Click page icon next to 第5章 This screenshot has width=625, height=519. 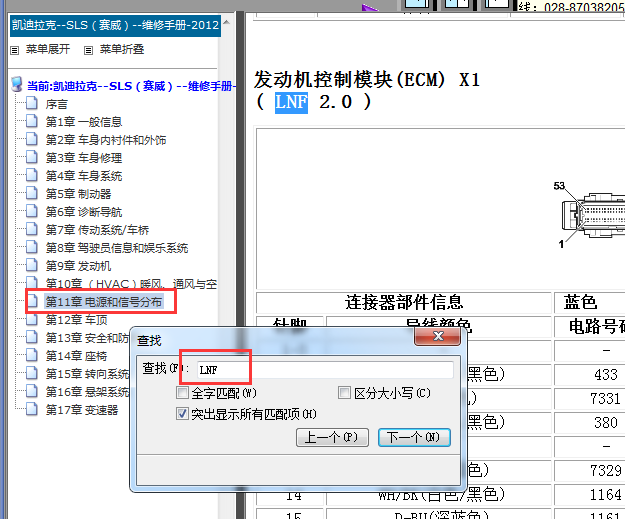[32, 193]
